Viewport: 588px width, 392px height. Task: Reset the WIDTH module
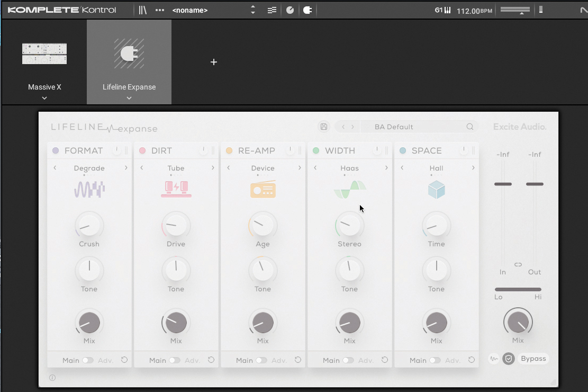click(385, 360)
